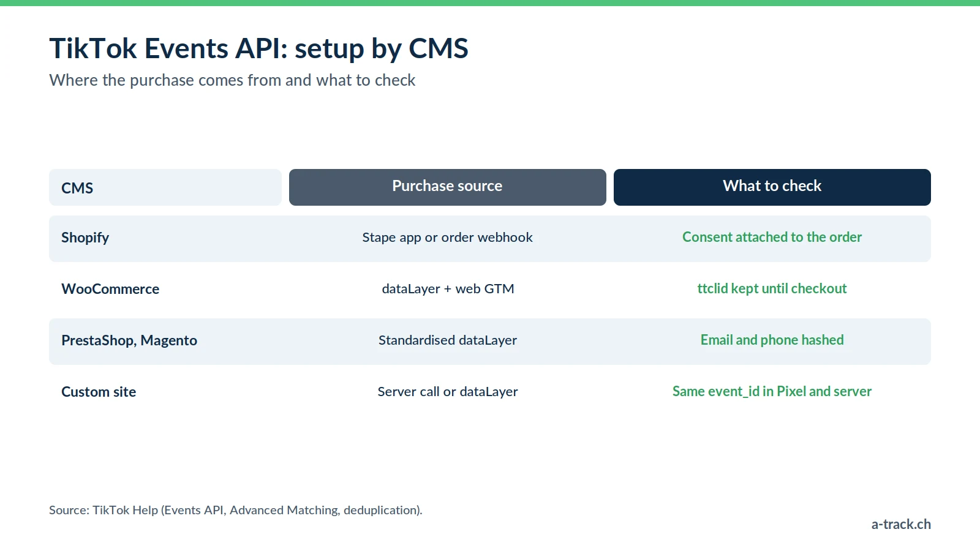Image resolution: width=980 pixels, height=551 pixels.
Task: Click the 'Purchase source' column header
Action: pyautogui.click(x=448, y=187)
